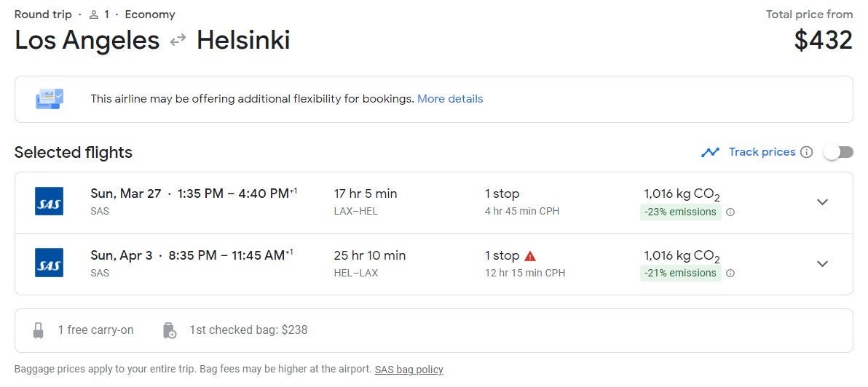Click the booking flexibility ticket icon
868x387 pixels.
[x=50, y=99]
